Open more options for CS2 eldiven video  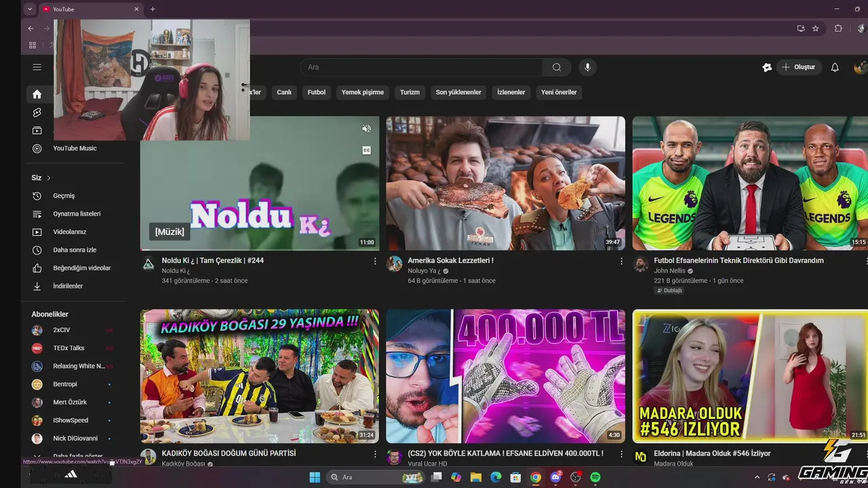point(621,454)
